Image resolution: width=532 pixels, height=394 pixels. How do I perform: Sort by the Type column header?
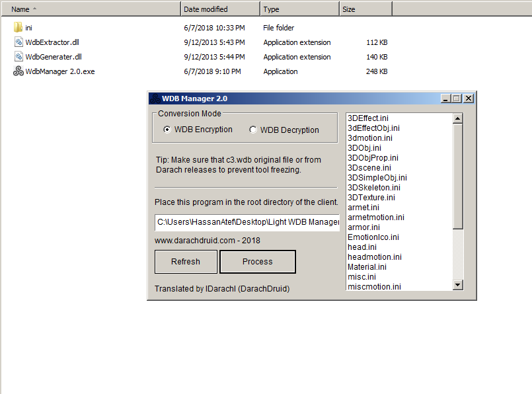[299, 9]
